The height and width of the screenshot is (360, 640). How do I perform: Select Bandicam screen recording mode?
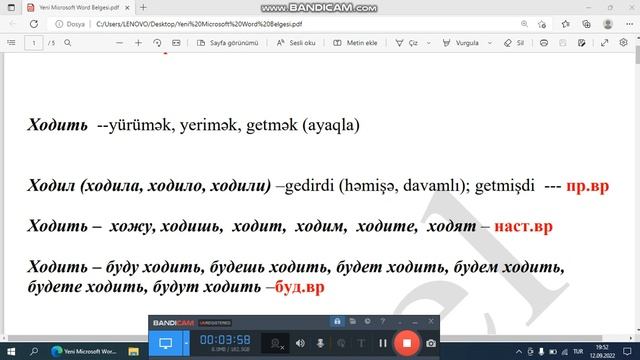click(165, 343)
